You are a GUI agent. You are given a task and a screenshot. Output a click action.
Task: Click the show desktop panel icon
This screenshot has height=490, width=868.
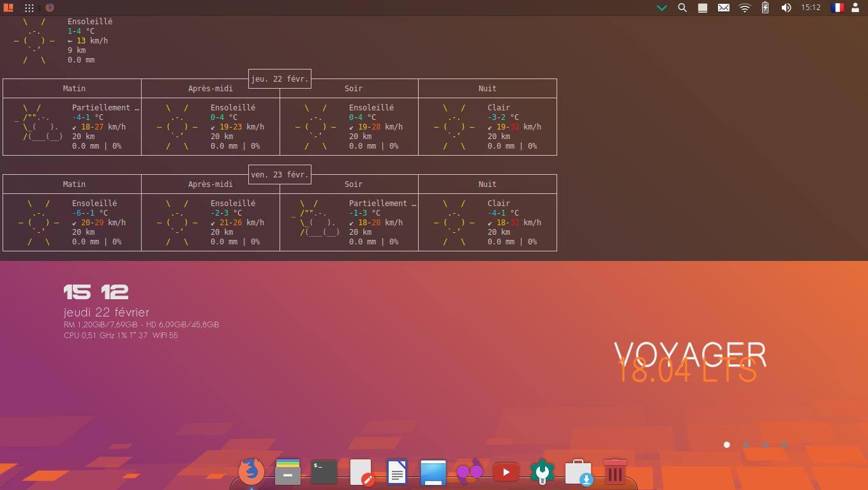[x=703, y=8]
